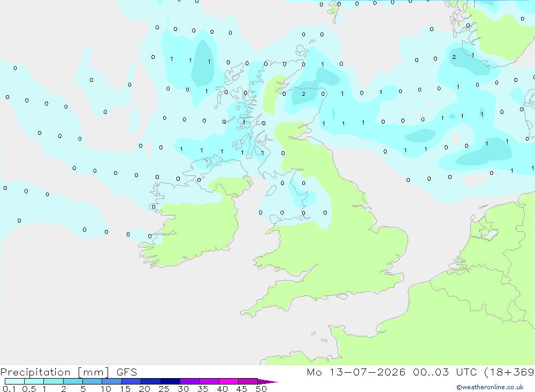This screenshot has width=535, height=392.
Task: Click the "GFS" model label
Action: point(127,372)
